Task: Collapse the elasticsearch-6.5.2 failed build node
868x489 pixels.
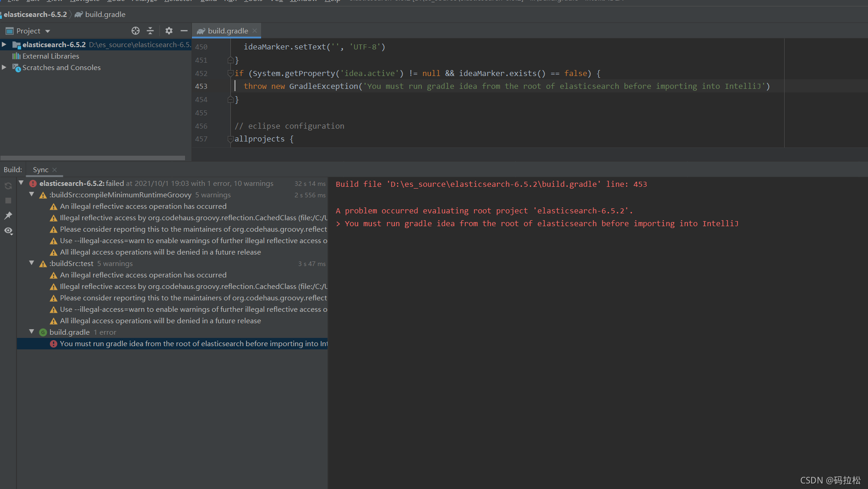Action: coord(21,183)
